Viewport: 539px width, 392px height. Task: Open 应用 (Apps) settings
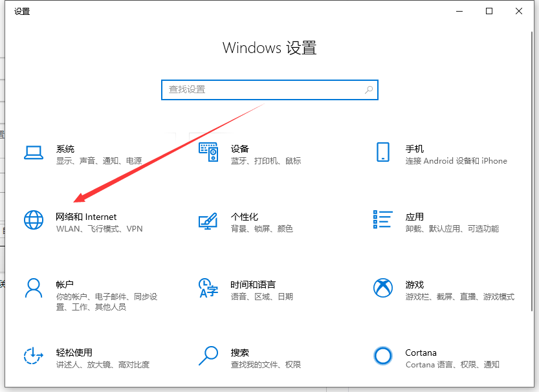[414, 217]
